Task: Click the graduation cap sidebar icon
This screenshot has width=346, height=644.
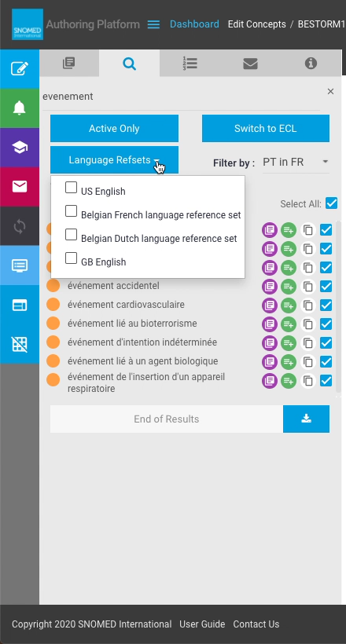Action: 20,148
